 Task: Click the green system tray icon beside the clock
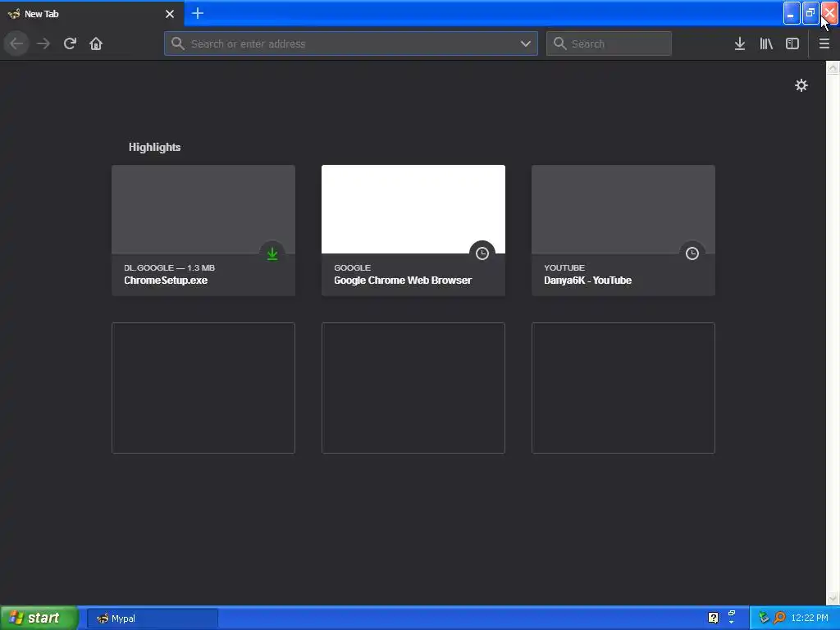pyautogui.click(x=764, y=618)
